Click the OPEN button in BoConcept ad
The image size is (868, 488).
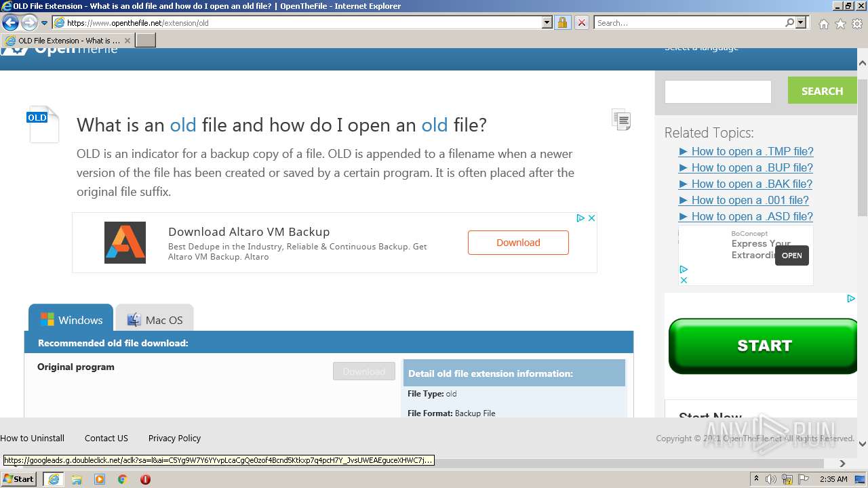(791, 256)
